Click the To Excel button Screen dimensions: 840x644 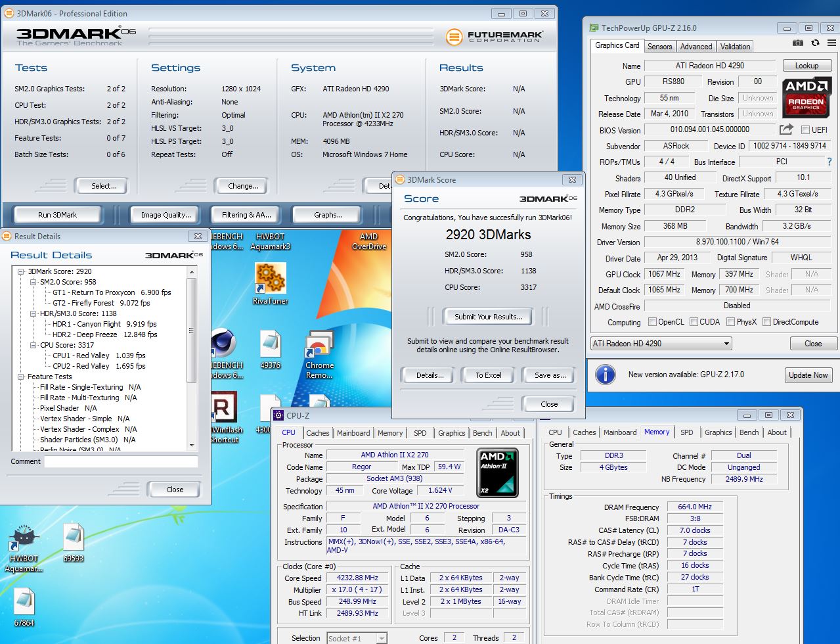pyautogui.click(x=489, y=375)
